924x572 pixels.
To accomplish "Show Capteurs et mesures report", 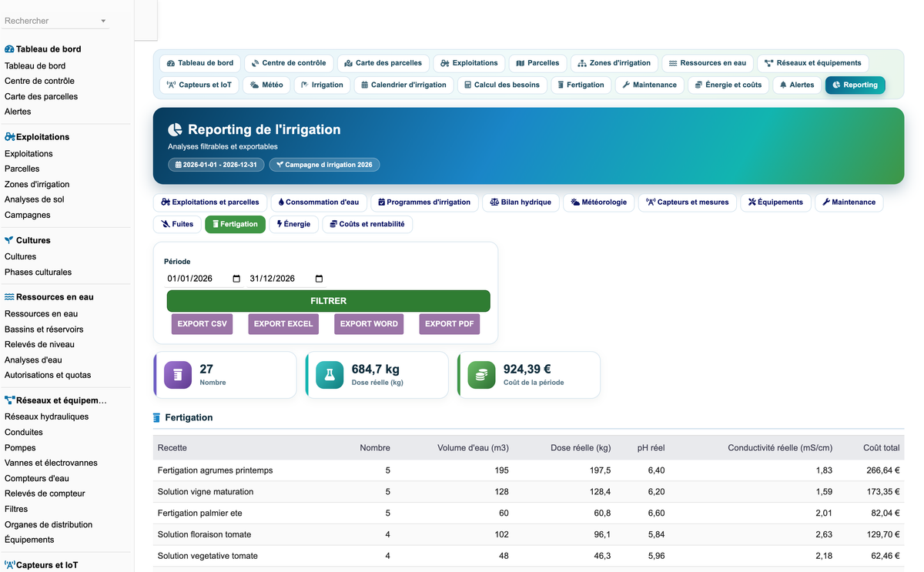I will tap(687, 202).
